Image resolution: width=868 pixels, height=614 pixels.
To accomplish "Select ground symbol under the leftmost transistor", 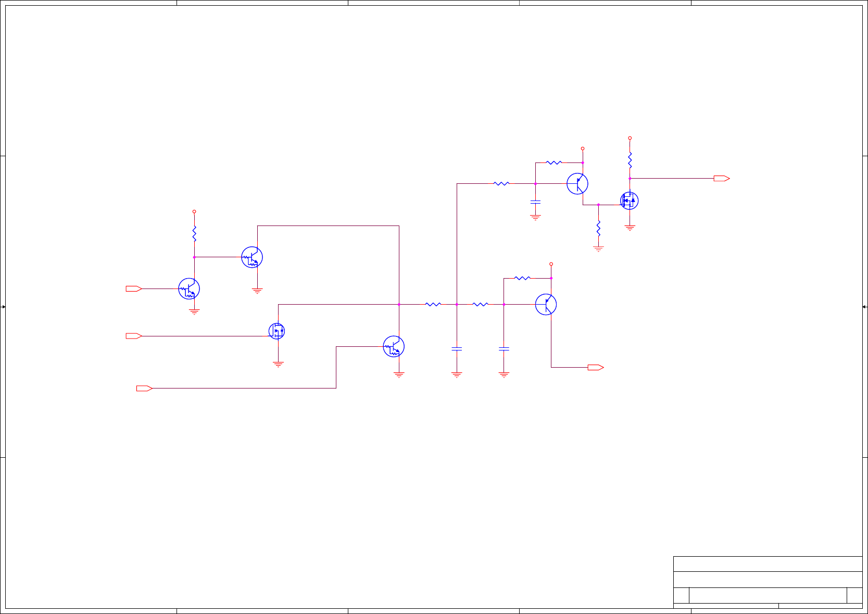I will pyautogui.click(x=194, y=312).
